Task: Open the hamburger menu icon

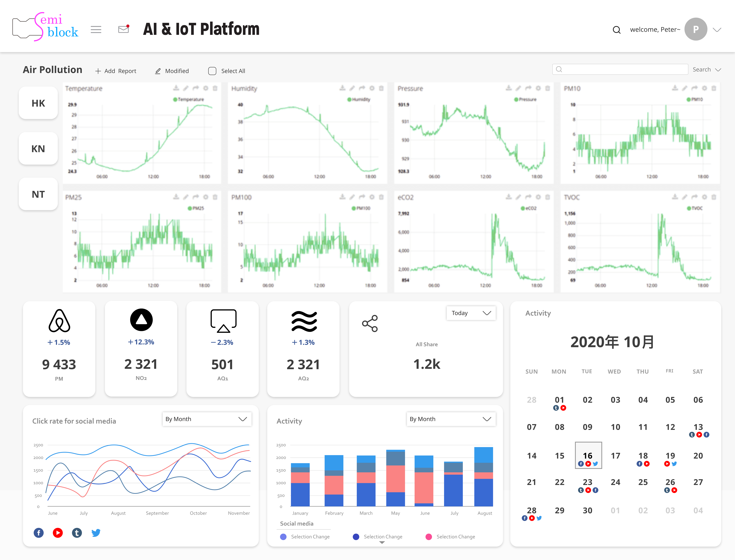Action: (96, 30)
